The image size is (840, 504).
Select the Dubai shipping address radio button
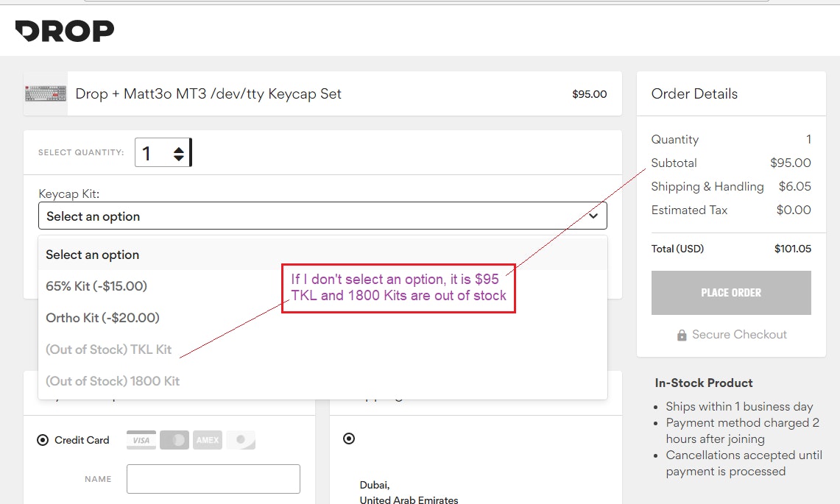[x=349, y=439]
